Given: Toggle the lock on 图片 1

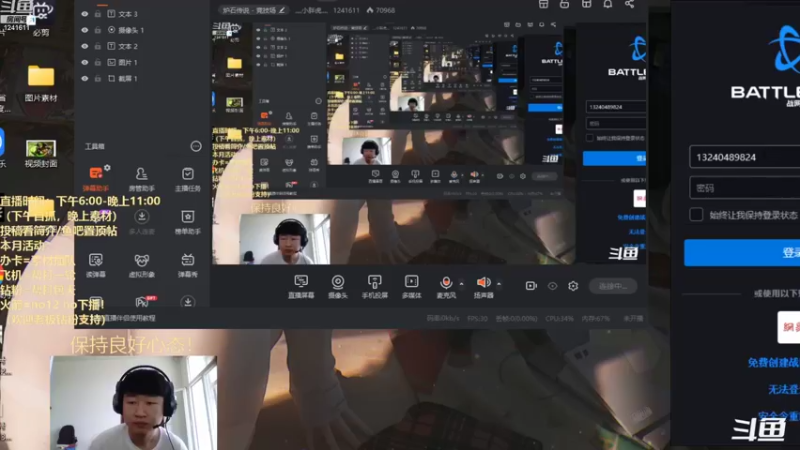Looking at the screenshot, I should click(x=97, y=62).
